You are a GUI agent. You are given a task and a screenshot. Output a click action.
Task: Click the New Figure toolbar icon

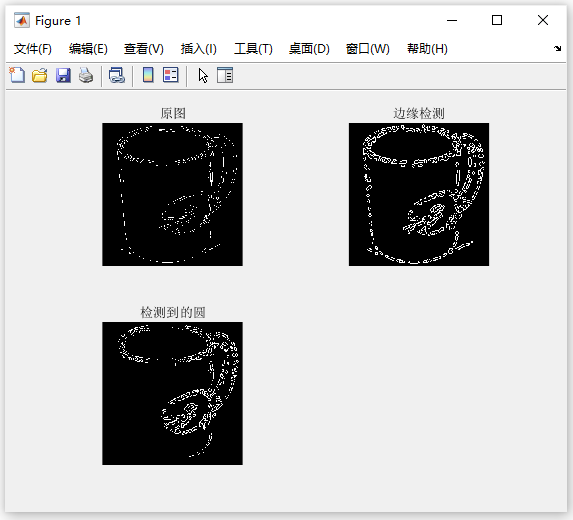[17, 75]
